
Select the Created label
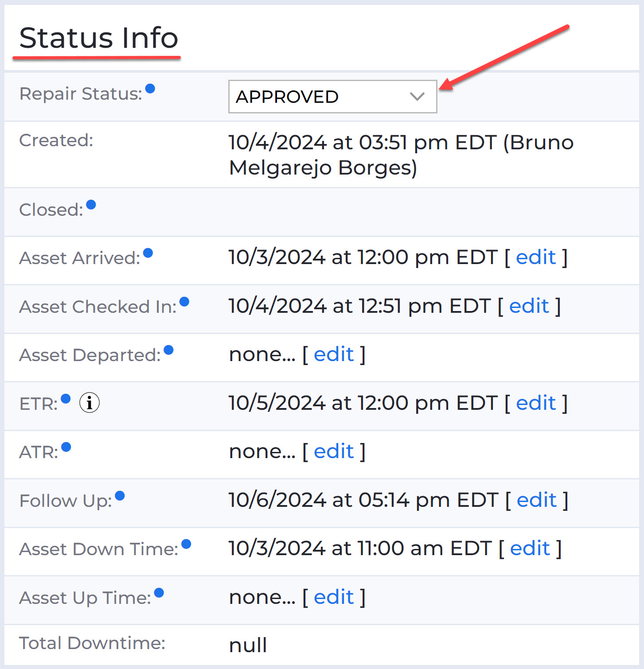pyautogui.click(x=56, y=140)
